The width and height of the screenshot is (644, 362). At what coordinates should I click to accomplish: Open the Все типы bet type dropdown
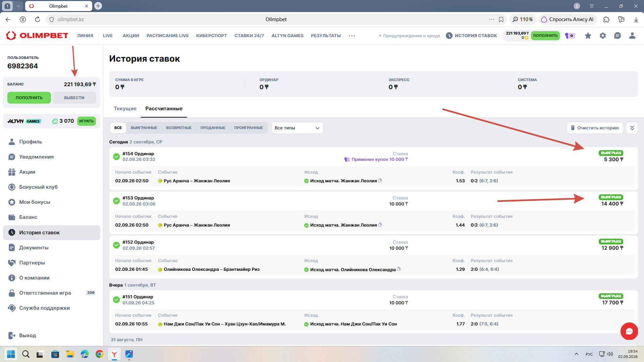[x=297, y=128]
